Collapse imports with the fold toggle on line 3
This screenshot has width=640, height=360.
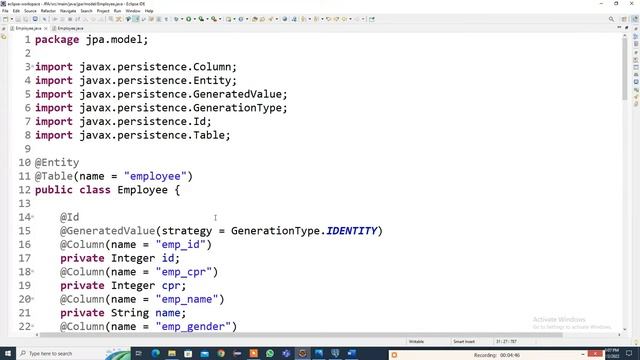[33, 67]
